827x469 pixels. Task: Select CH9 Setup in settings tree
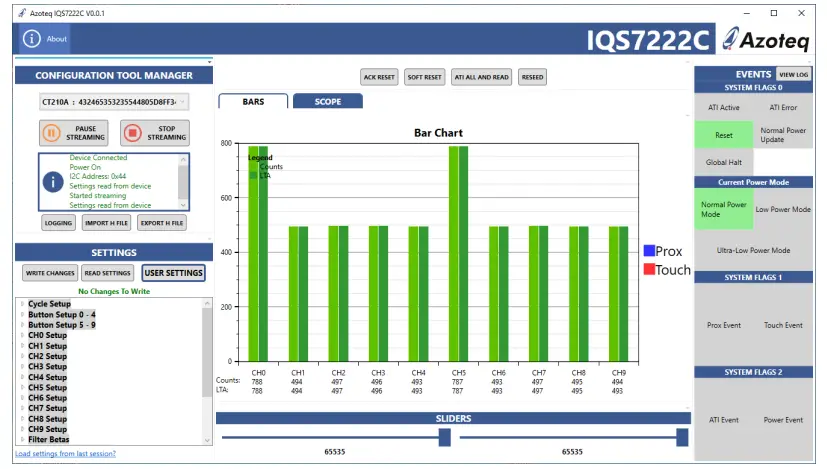pyautogui.click(x=47, y=429)
